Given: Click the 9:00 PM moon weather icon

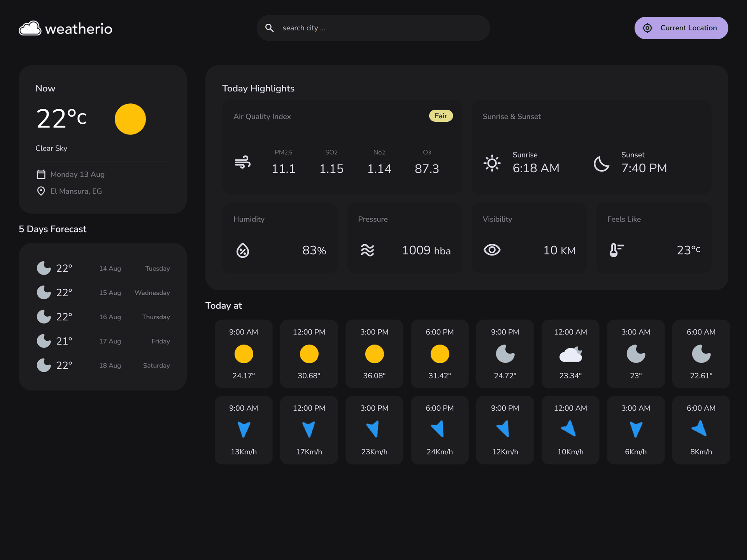Looking at the screenshot, I should click(x=505, y=354).
